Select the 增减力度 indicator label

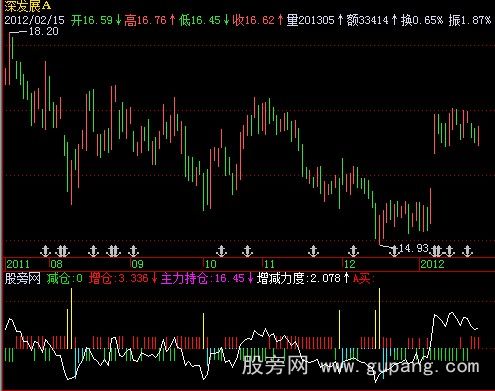click(281, 278)
